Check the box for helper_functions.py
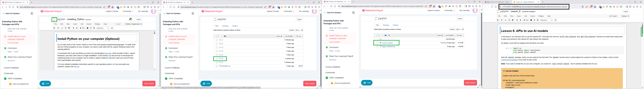Screen dimensions: 644x89 [377, 47]
